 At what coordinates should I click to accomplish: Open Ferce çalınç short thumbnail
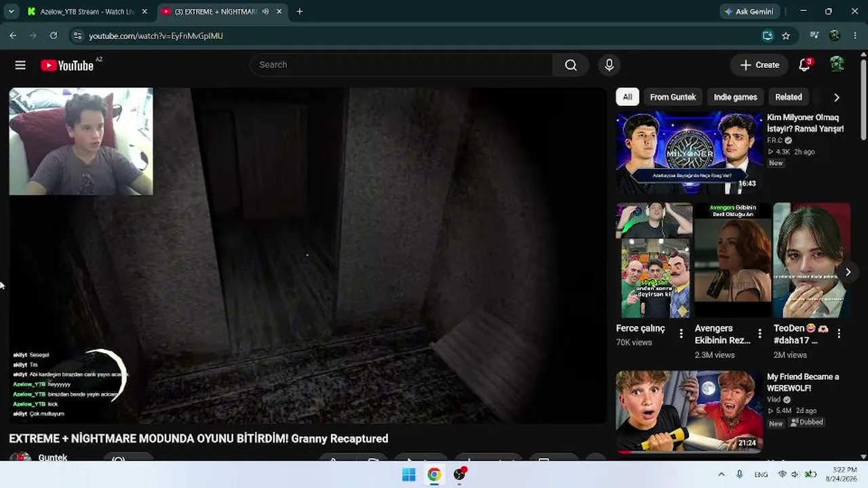tap(654, 260)
